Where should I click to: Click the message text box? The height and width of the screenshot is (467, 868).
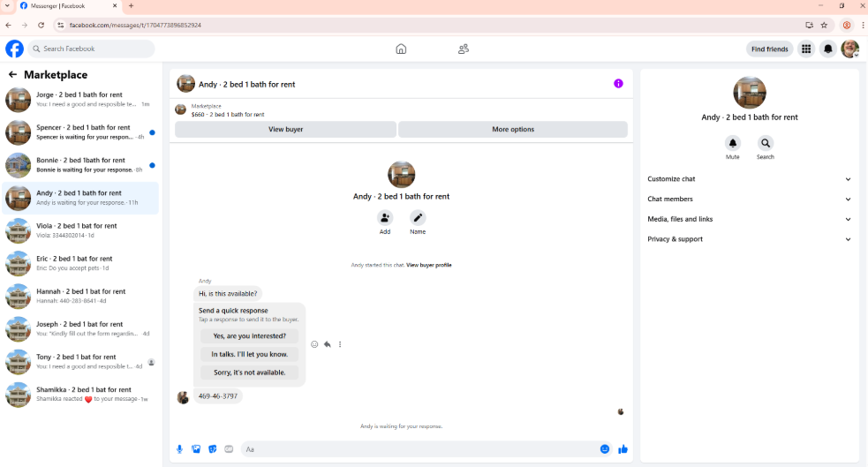[x=419, y=449]
